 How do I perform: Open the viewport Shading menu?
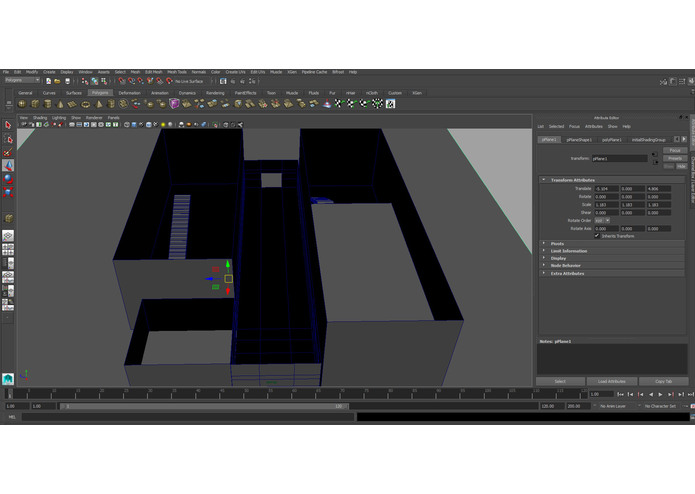(39, 118)
